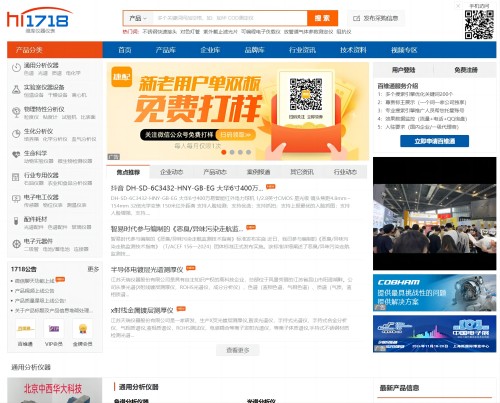Click the 发布采购信息 button
Image resolution: width=500 pixels, height=403 pixels.
click(376, 18)
